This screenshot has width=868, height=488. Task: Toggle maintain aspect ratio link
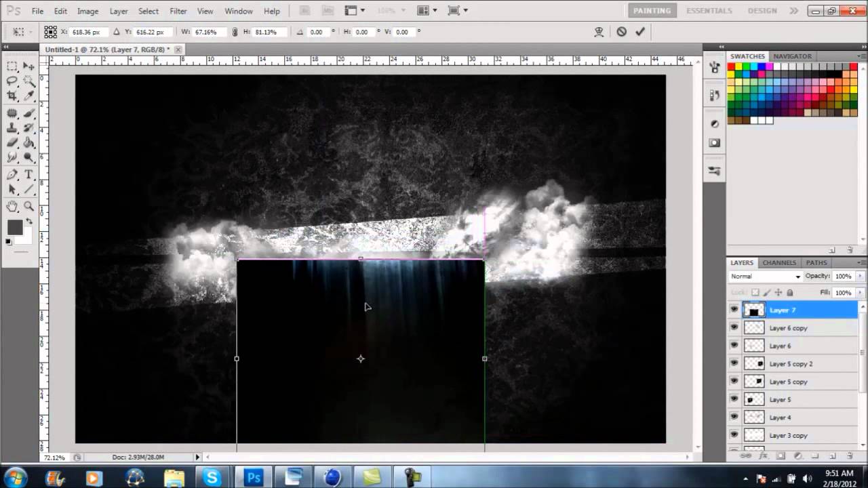[235, 32]
